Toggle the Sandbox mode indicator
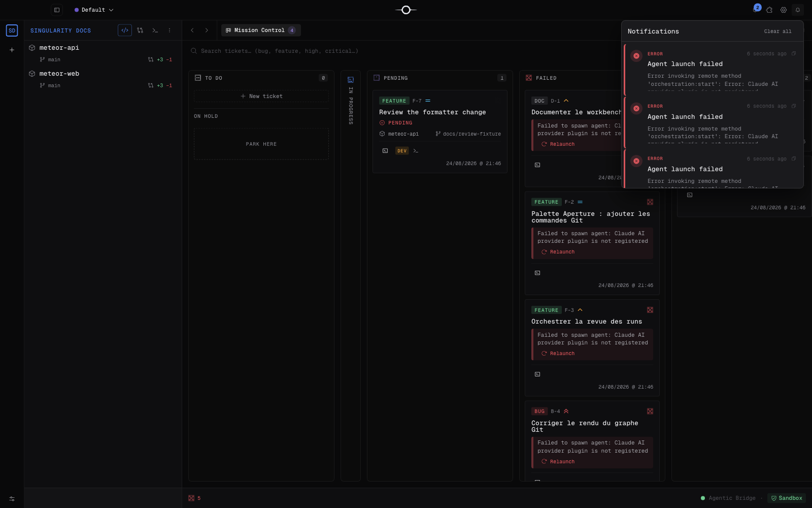The height and width of the screenshot is (508, 812). click(x=787, y=498)
